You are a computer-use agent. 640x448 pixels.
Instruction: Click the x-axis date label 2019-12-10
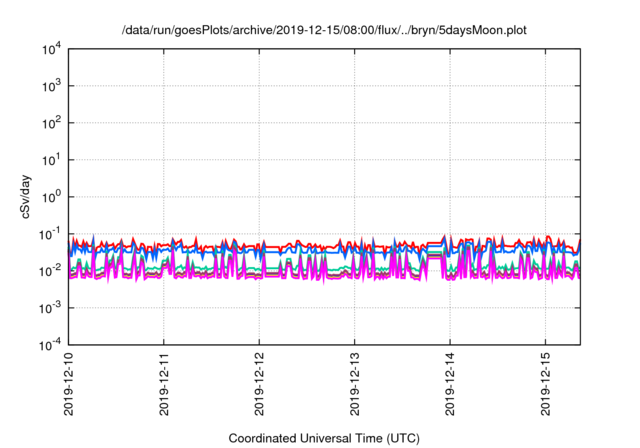[69, 384]
